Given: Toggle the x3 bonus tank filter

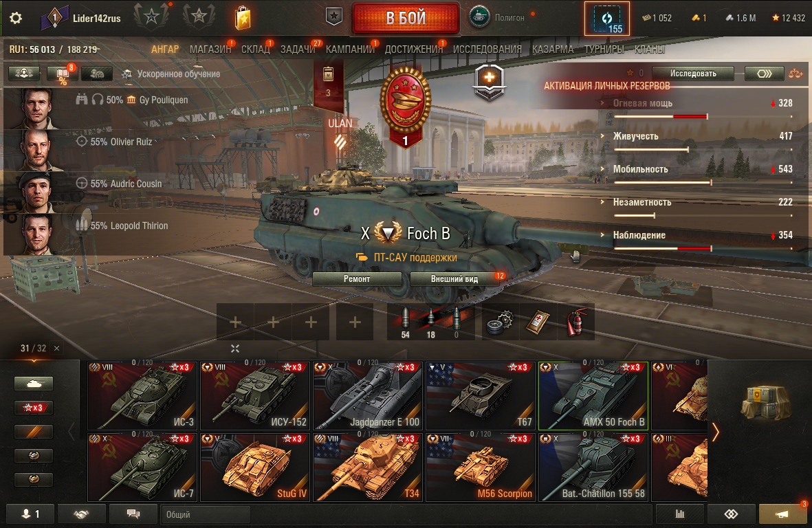Looking at the screenshot, I should pyautogui.click(x=34, y=408).
